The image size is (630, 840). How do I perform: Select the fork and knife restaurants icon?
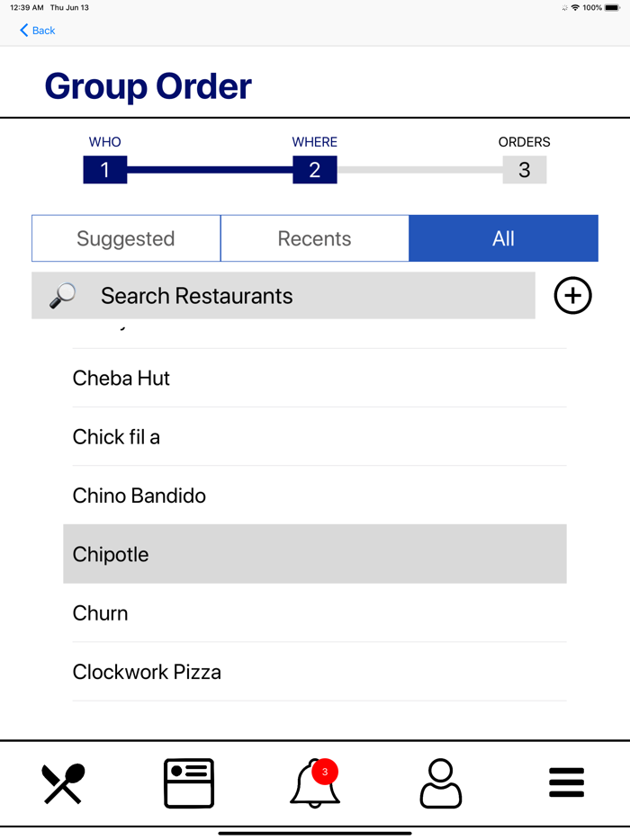pyautogui.click(x=61, y=783)
